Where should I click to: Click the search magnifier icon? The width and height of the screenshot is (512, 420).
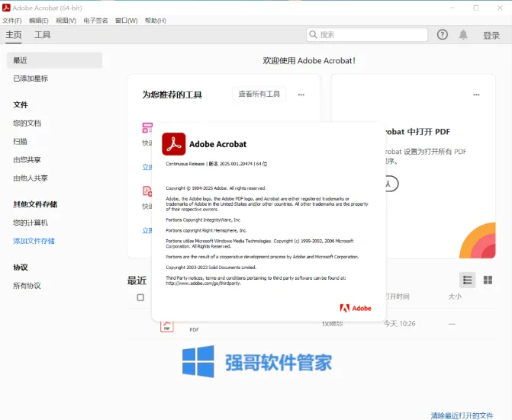(313, 34)
